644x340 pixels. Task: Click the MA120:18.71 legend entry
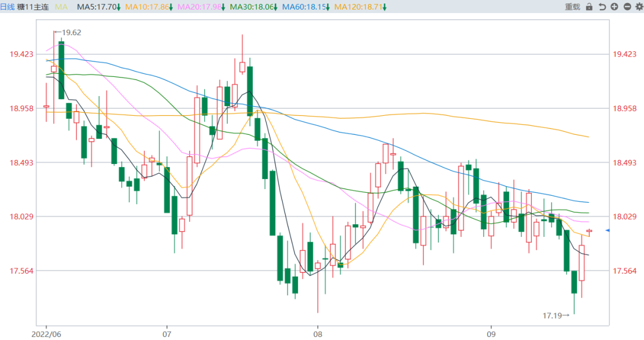(x=360, y=7)
